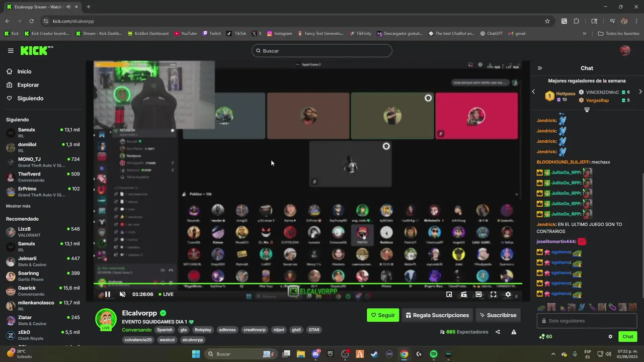644x362 pixels.
Task: Open Spotify from the taskbar
Action: point(434,354)
